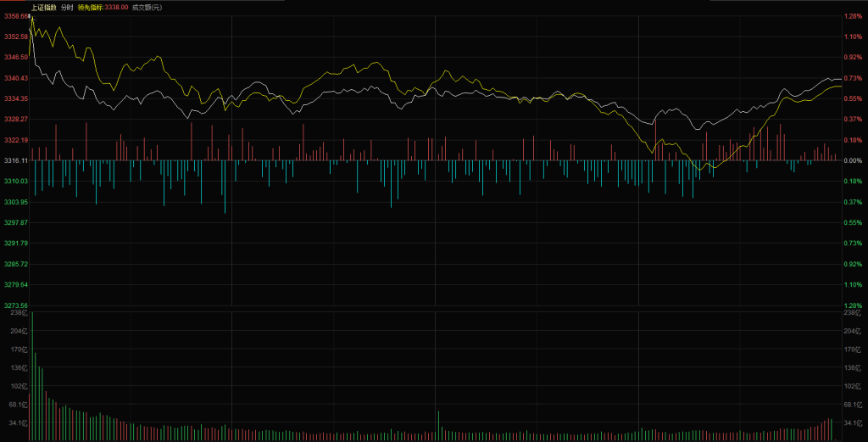The image size is (868, 442).
Task: Click the red 0.55% percent label
Action: pyautogui.click(x=853, y=98)
